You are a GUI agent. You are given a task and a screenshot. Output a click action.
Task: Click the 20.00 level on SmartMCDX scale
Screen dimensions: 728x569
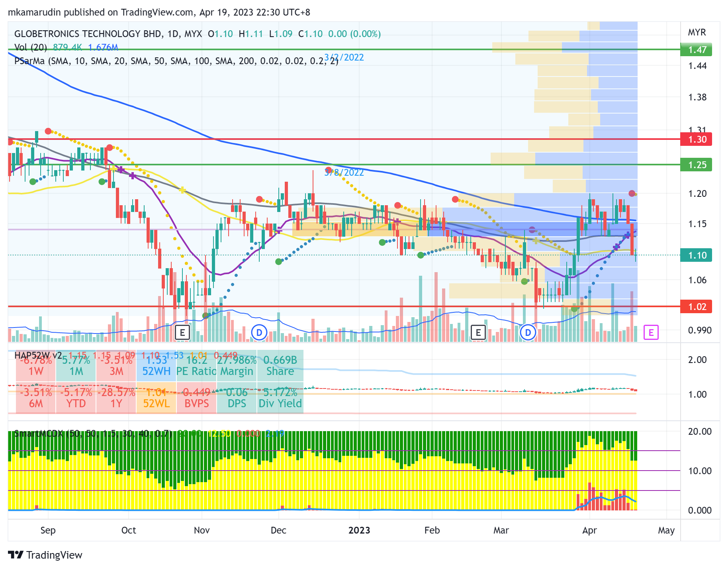coord(700,432)
